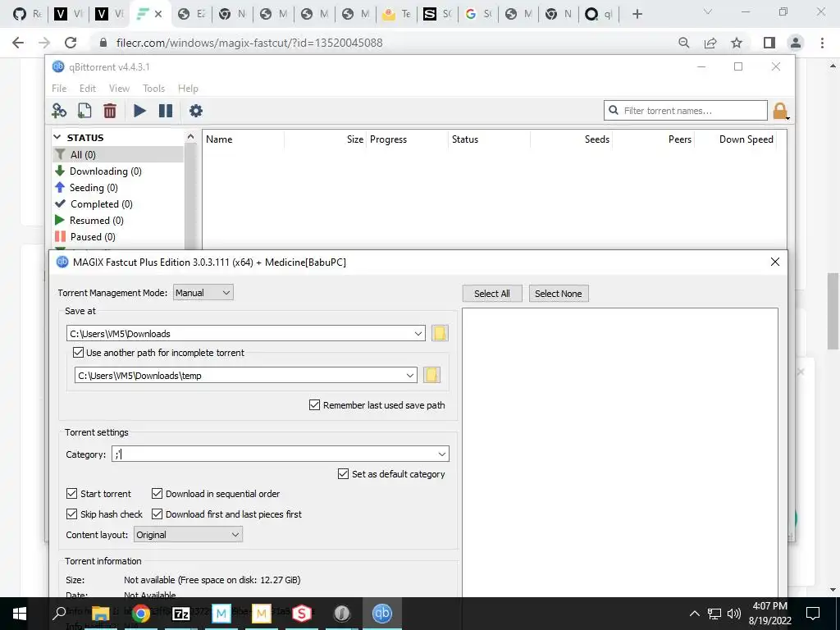Click the magnifier icon in torrent filter box
The image size is (840, 630).
tap(614, 111)
